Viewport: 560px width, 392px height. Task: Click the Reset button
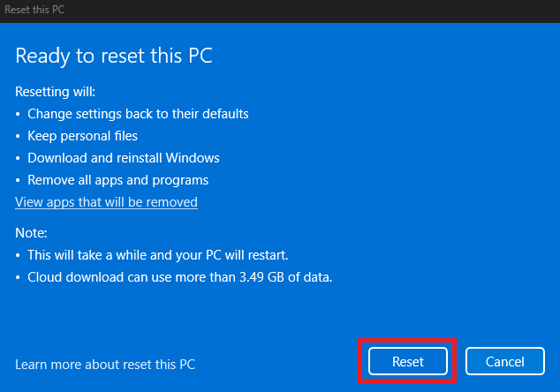[x=408, y=361]
